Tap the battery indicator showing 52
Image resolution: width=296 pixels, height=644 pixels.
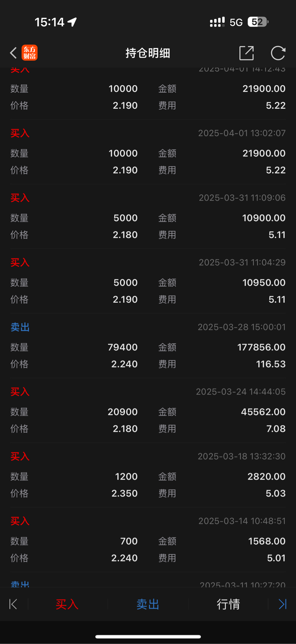click(x=258, y=22)
